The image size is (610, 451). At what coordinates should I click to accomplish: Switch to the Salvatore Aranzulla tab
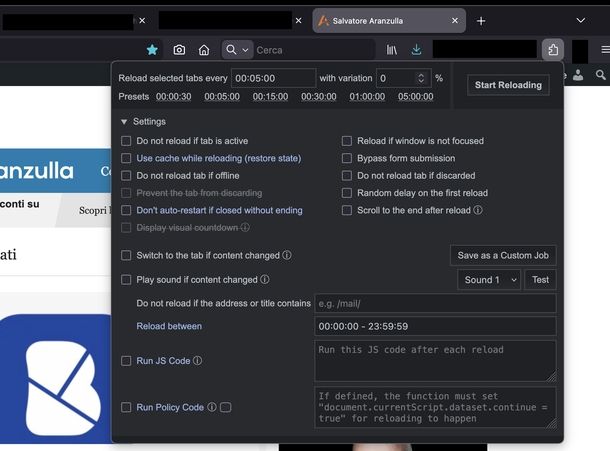(389, 21)
